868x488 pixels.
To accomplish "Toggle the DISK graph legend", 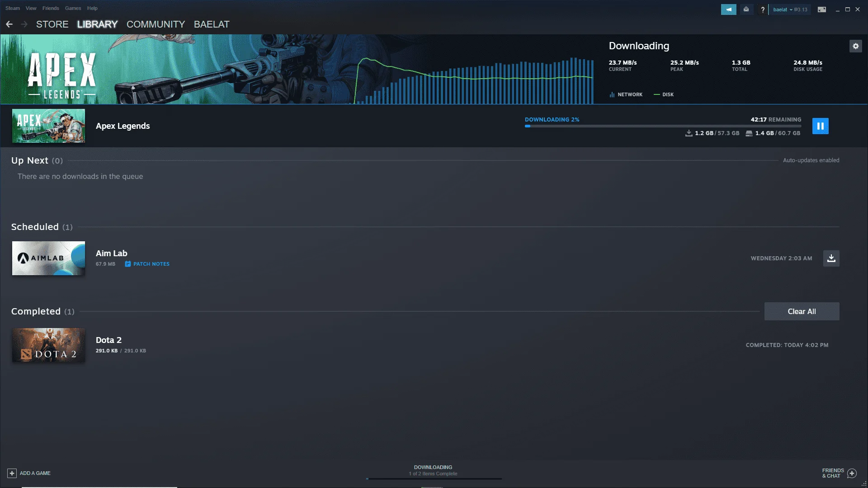I will pos(664,94).
